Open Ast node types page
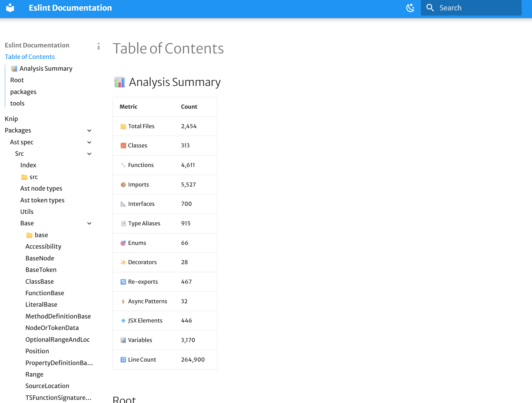 point(41,189)
